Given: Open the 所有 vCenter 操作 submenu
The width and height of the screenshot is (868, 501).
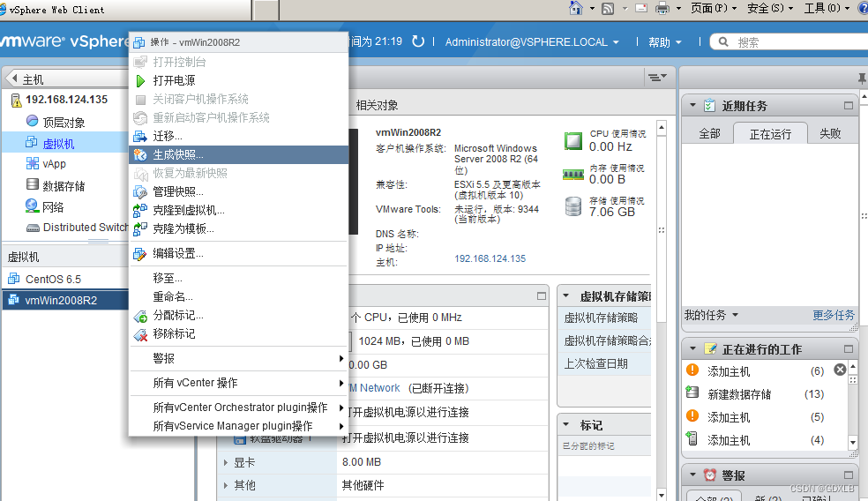Looking at the screenshot, I should pyautogui.click(x=238, y=383).
